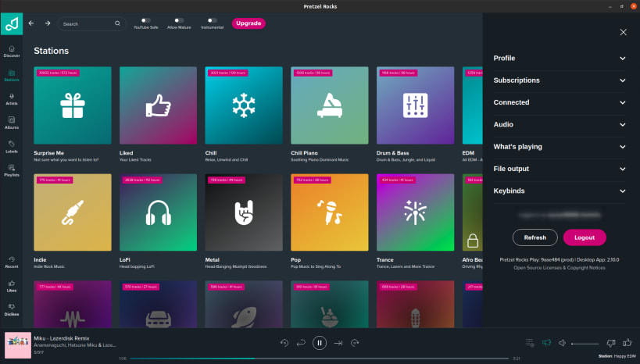
Task: Mute audio with speaker icon
Action: pyautogui.click(x=562, y=343)
